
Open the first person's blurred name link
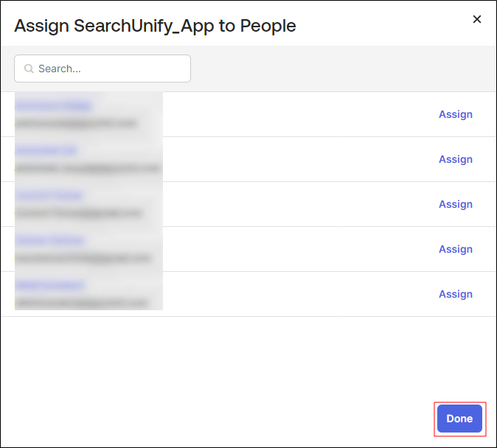coord(53,105)
